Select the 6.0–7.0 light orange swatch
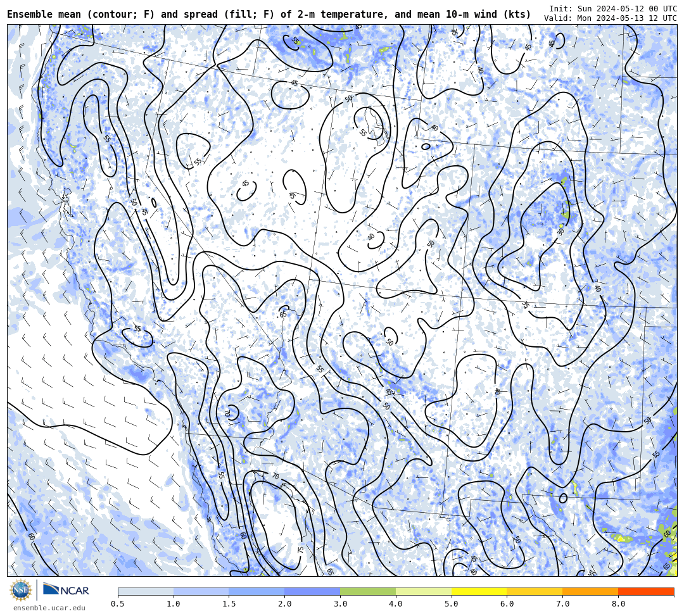Screen dimensions: 684x616 click(x=535, y=591)
